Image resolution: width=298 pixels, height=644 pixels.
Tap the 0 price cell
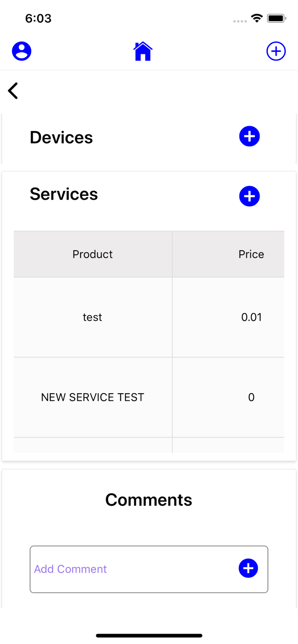pyautogui.click(x=251, y=397)
